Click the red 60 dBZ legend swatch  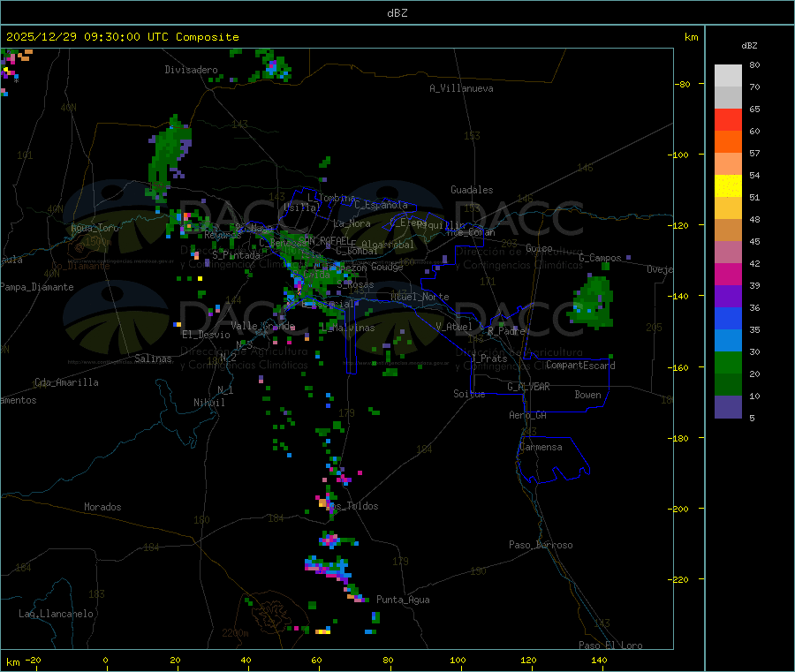[728, 120]
